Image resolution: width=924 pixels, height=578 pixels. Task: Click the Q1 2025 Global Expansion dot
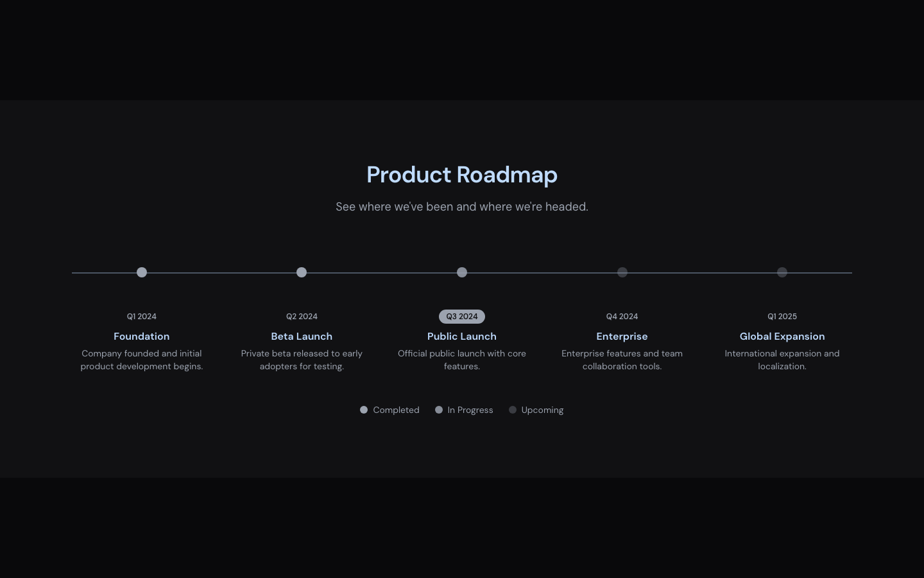pos(782,272)
